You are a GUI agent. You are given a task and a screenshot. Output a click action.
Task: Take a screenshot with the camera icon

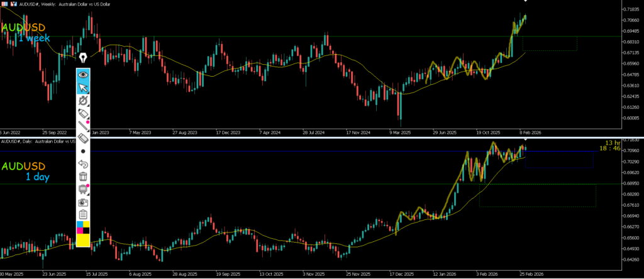82,202
